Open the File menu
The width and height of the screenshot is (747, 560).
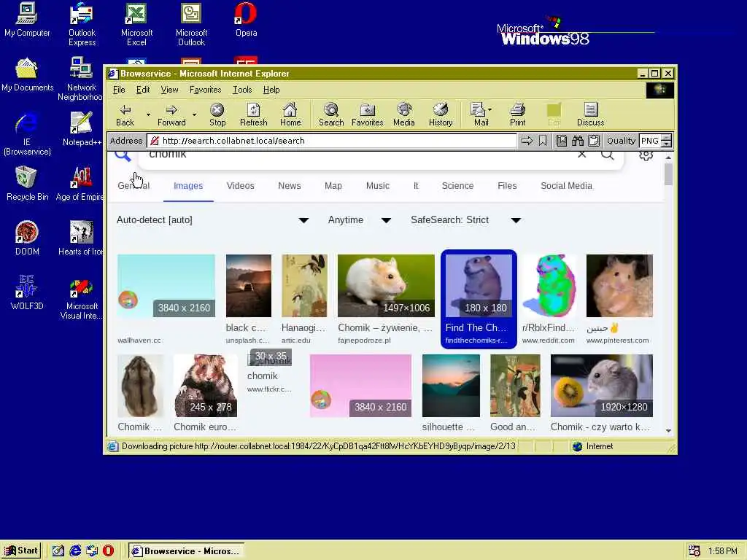119,90
